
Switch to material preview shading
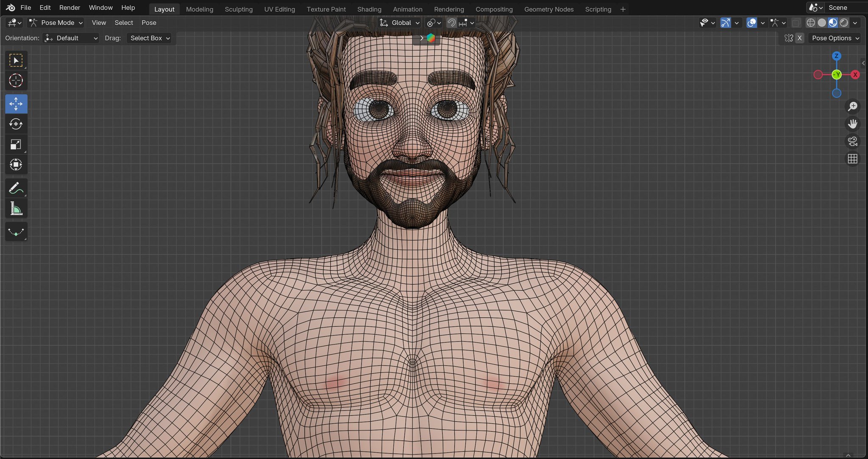coord(833,23)
